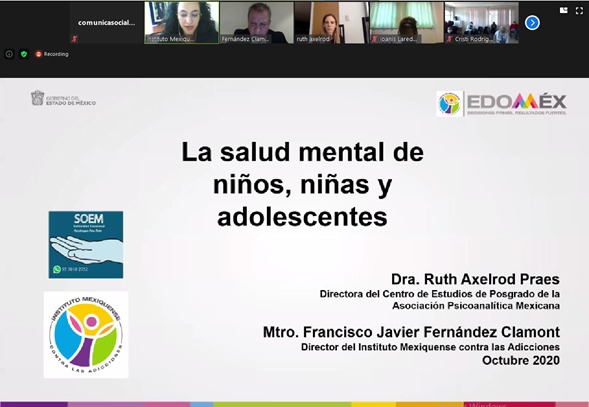Image resolution: width=589 pixels, height=407 pixels.
Task: Select the Cristi Rodrig video thumbnail
Action: (482, 23)
